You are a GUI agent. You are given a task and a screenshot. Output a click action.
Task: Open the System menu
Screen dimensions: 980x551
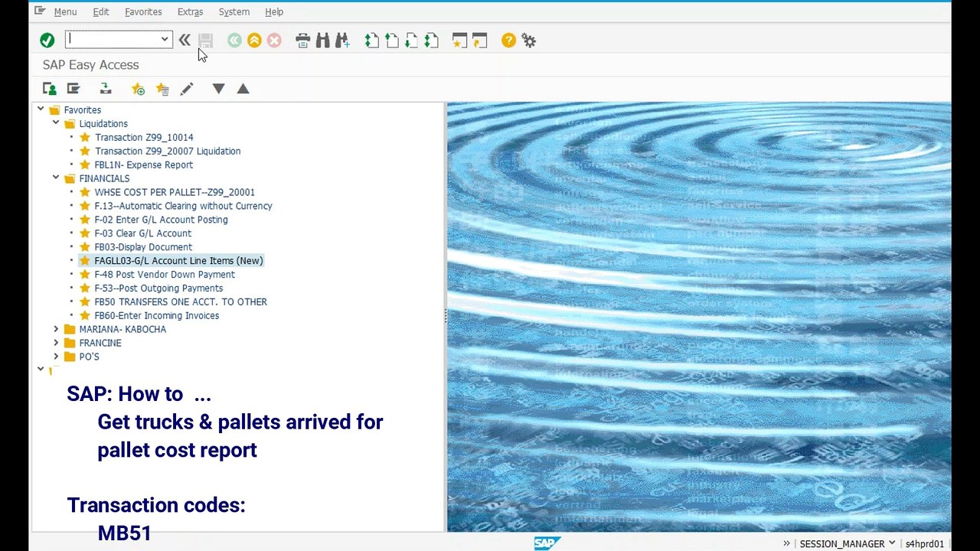(x=234, y=11)
